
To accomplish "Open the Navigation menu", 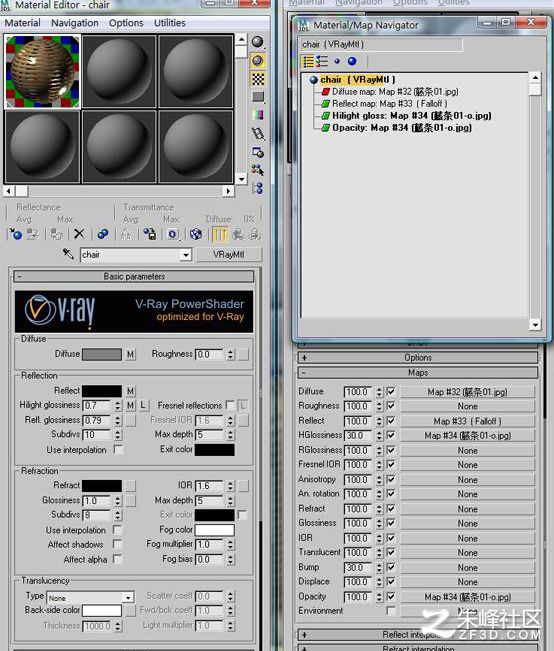I will click(x=75, y=23).
